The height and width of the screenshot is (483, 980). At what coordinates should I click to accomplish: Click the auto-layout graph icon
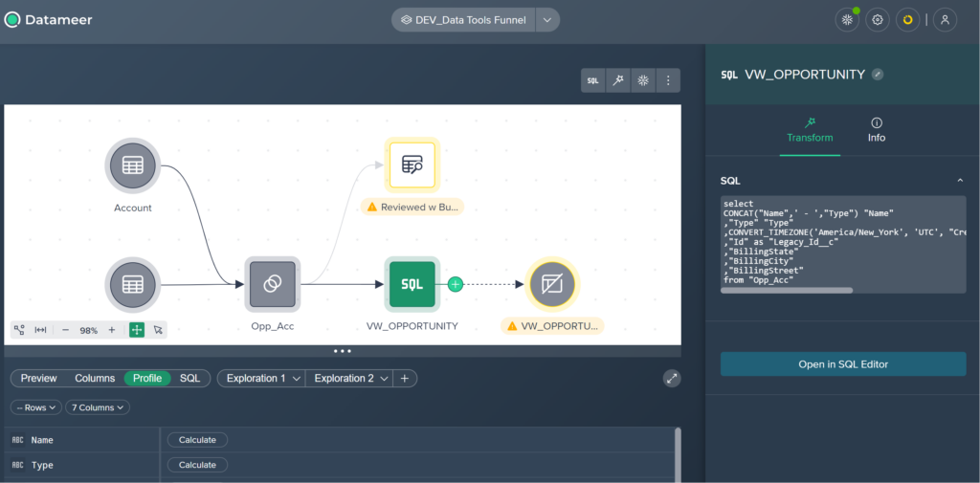pos(19,330)
